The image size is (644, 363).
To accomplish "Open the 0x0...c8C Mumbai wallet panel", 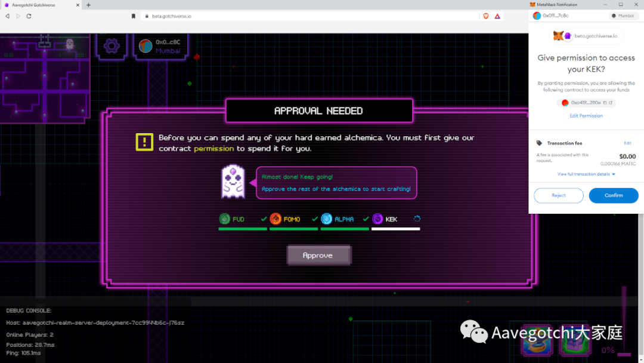I will coord(160,46).
